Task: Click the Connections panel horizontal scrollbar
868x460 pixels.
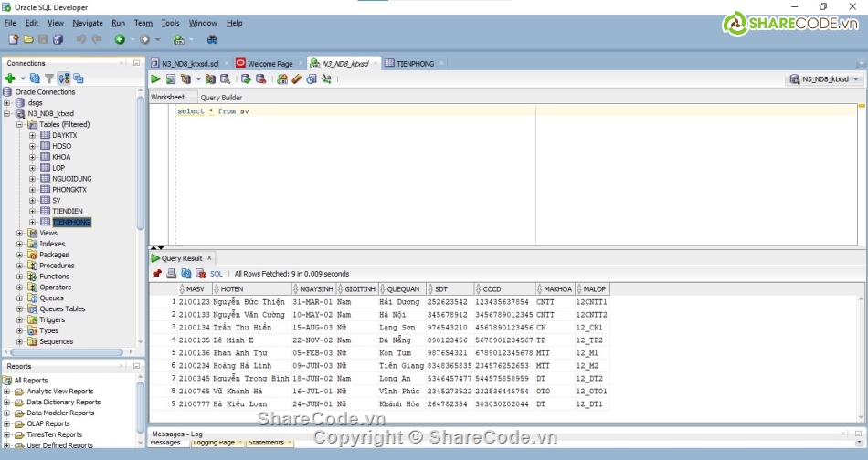Action: pyautogui.click(x=67, y=351)
